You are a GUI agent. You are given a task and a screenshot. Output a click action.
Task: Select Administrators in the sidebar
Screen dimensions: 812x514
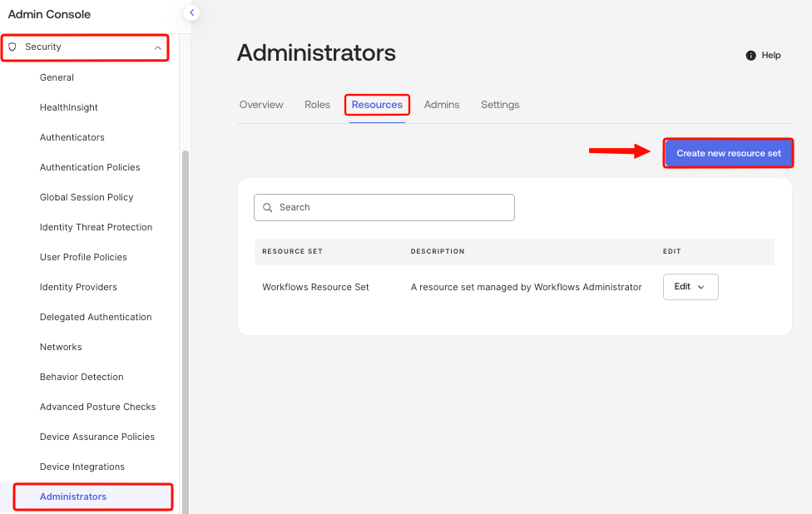coord(73,497)
